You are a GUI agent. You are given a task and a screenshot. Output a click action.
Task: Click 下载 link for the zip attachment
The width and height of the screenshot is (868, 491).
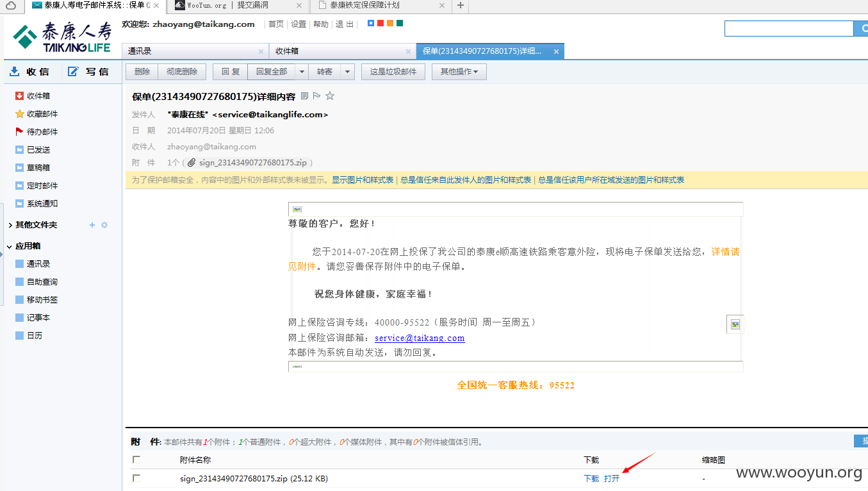(591, 479)
